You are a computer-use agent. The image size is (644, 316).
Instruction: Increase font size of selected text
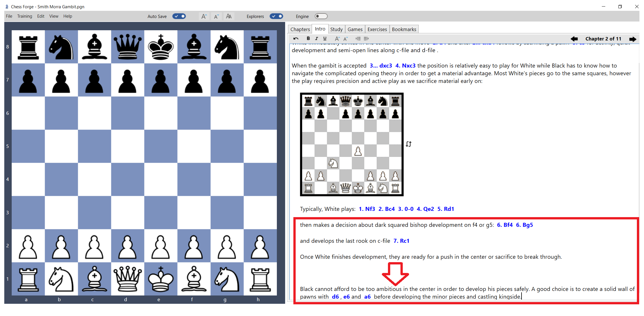click(x=337, y=38)
